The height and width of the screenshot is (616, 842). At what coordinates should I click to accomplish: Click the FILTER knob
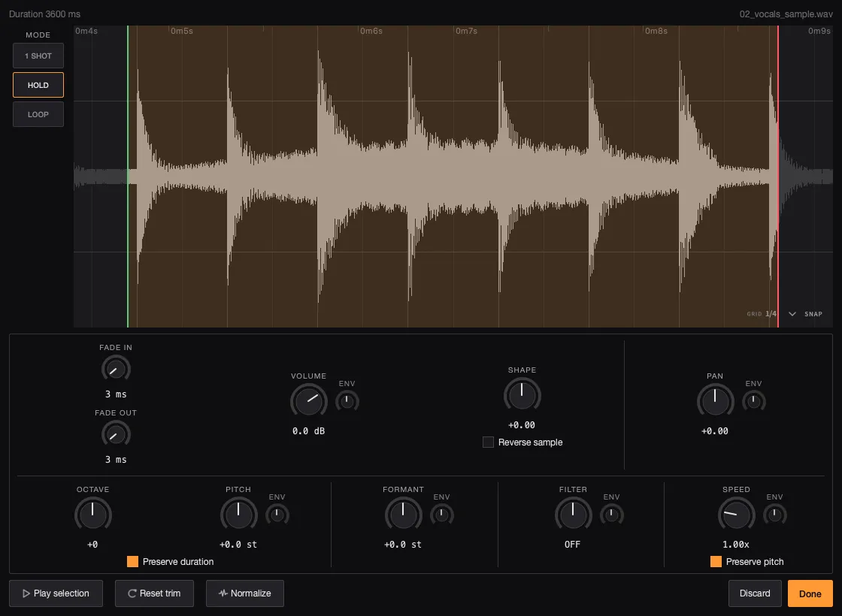pyautogui.click(x=573, y=515)
